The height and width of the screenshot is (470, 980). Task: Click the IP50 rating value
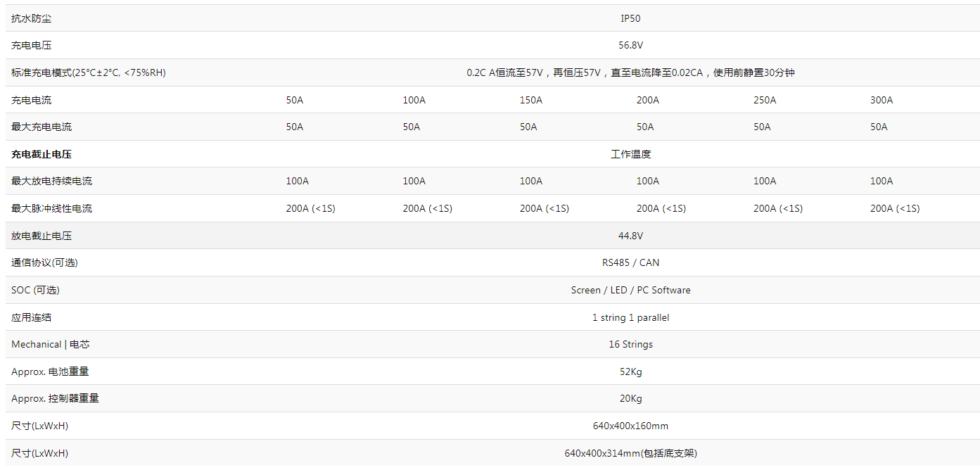pos(630,18)
